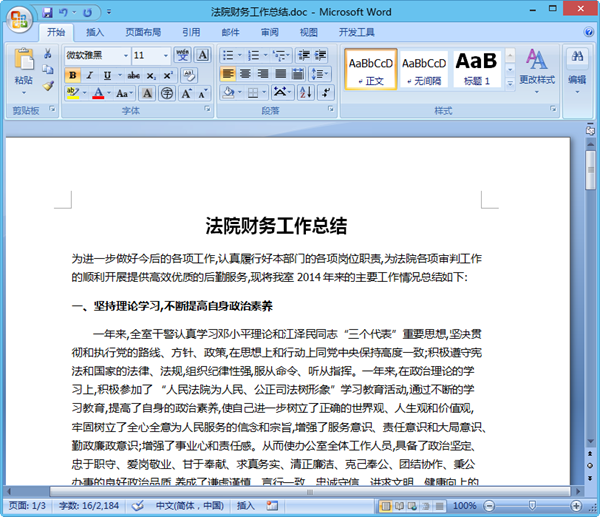Apply the 无间隔 style

pos(424,69)
